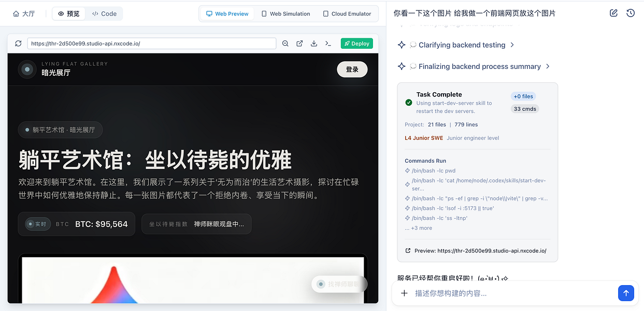The height and width of the screenshot is (311, 644).
Task: Click the Commands Run heading
Action: [425, 161]
